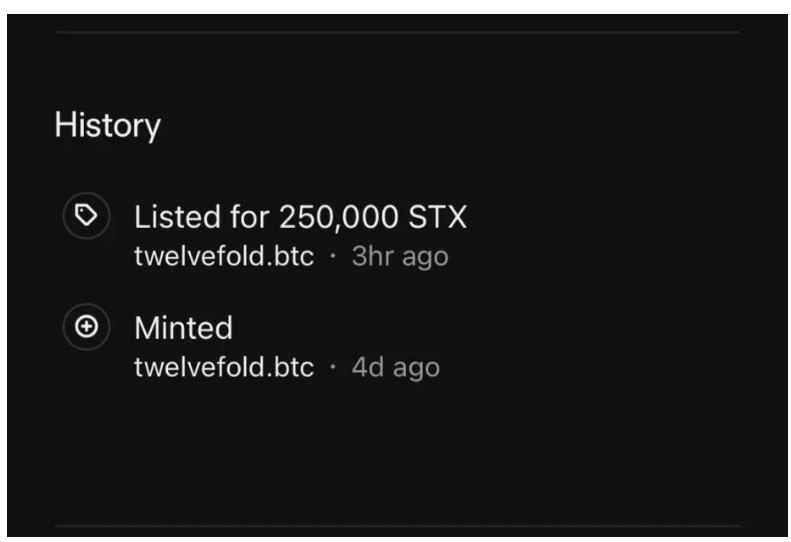This screenshot has width=791, height=542.
Task: Click the STX currency label
Action: point(437,218)
